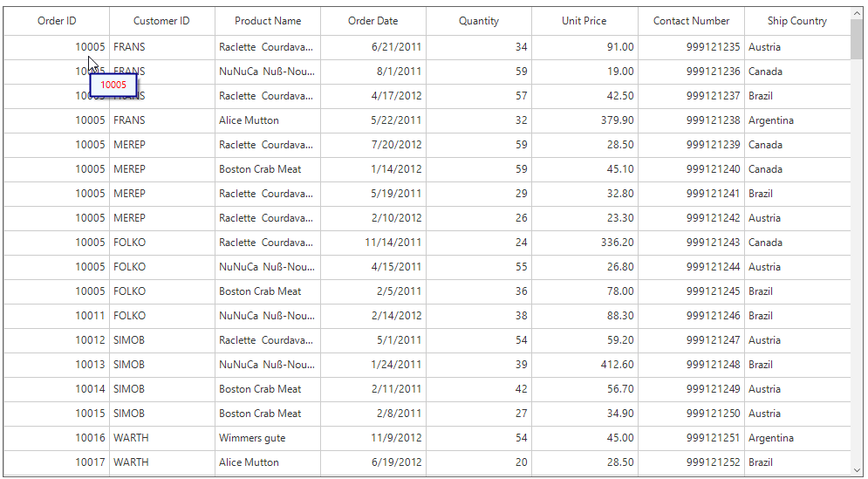Select the Ship Country column header
Screen dimensions: 868x479
[x=796, y=21]
